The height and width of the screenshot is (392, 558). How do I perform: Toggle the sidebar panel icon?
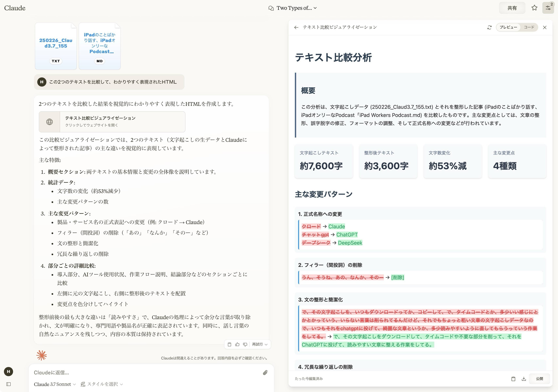tap(8, 384)
